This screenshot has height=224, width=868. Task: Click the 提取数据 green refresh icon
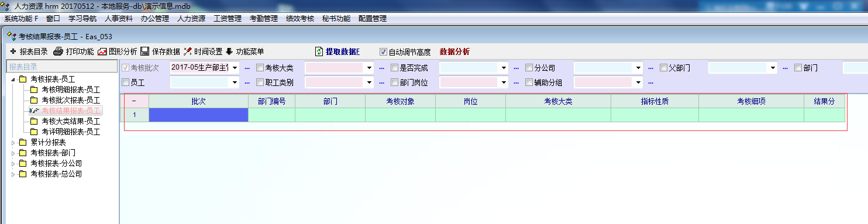click(x=319, y=51)
